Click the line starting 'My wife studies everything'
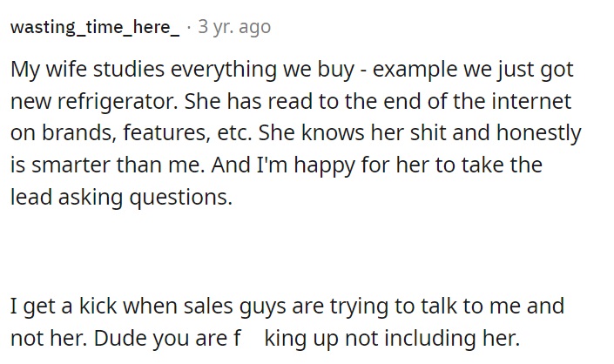This screenshot has height=364, width=614. (x=292, y=70)
